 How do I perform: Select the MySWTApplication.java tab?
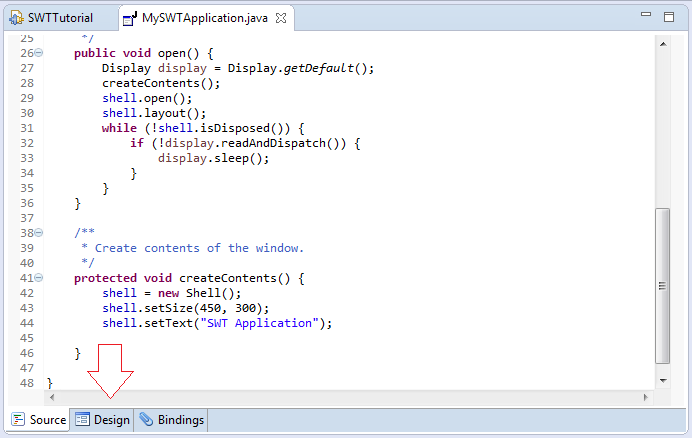pyautogui.click(x=205, y=18)
